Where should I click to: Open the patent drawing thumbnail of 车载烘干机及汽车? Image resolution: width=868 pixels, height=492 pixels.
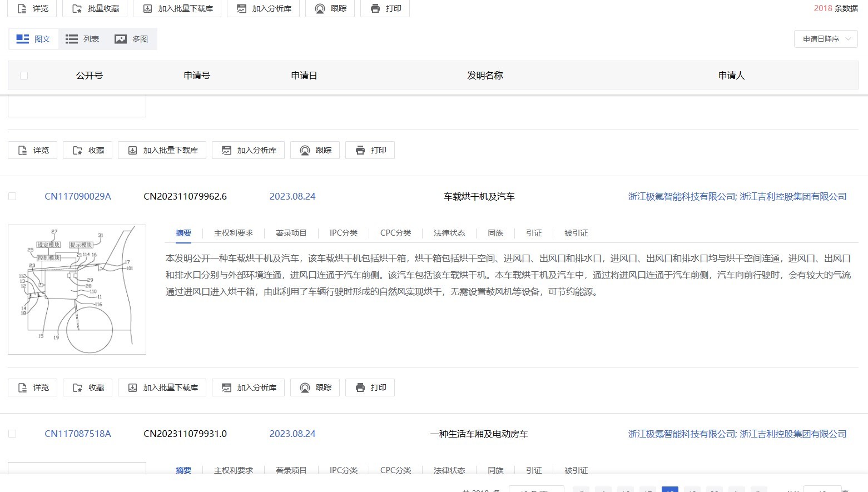(x=77, y=290)
